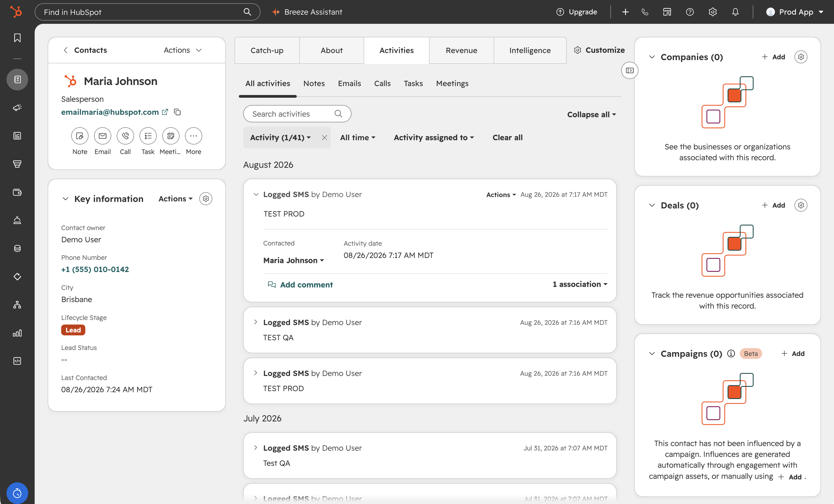Open the CRM contacts sidebar icon
The width and height of the screenshot is (834, 504).
click(17, 80)
